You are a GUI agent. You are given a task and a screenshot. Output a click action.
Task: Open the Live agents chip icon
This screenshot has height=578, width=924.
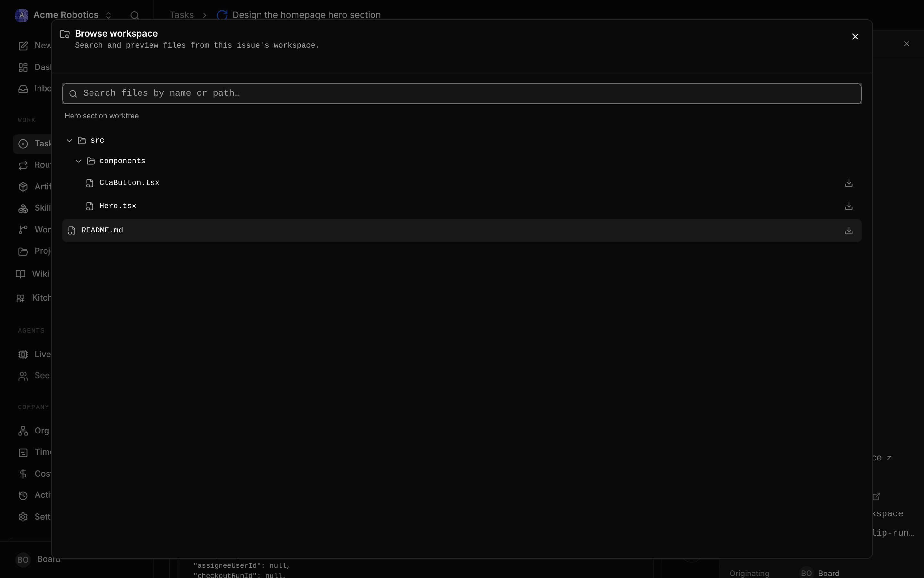pyautogui.click(x=23, y=355)
